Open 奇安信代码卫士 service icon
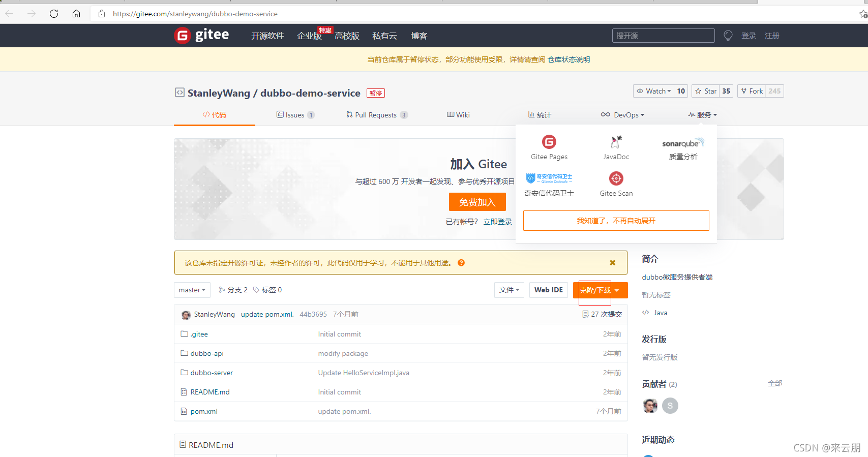 [x=549, y=178]
